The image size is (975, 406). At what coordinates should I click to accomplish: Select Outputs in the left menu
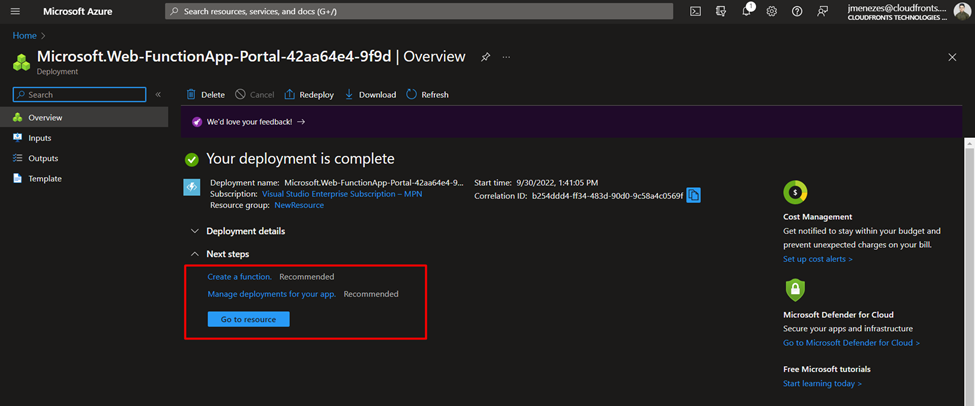click(84, 158)
